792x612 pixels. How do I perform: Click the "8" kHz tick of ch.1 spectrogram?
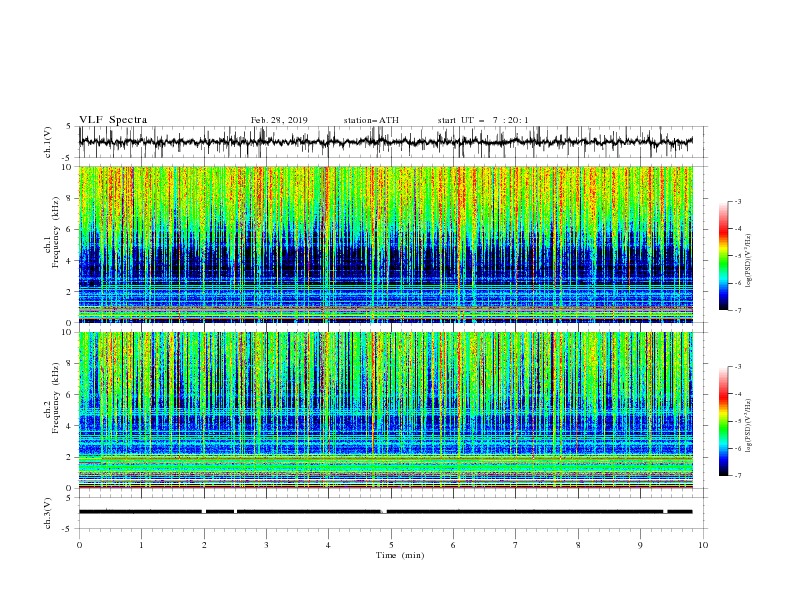coord(70,198)
